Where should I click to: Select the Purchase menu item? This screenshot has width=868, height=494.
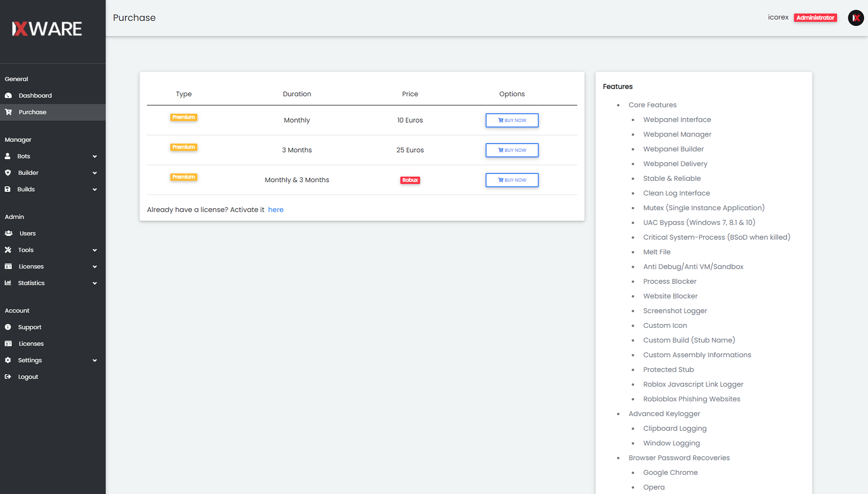click(32, 112)
